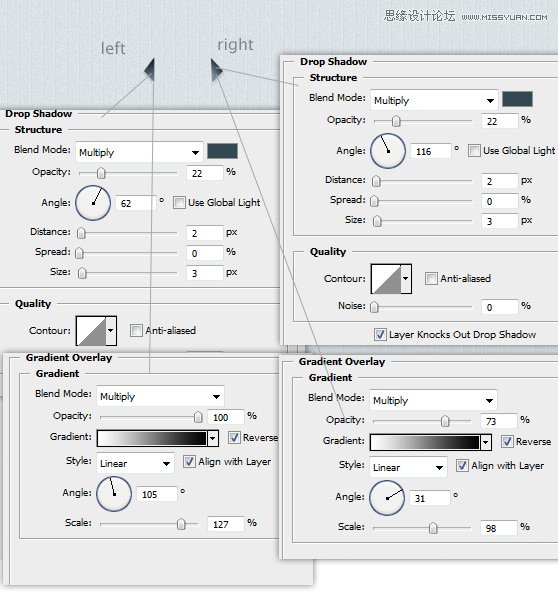The height and width of the screenshot is (600, 558).
Task: Click right Gradient Overlay Scale slider handle
Action: click(433, 528)
